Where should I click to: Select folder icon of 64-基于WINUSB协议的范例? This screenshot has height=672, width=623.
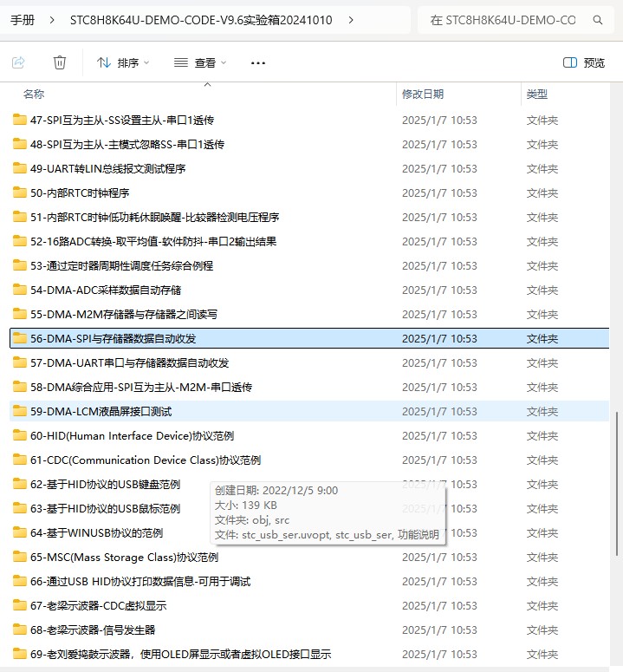point(20,532)
